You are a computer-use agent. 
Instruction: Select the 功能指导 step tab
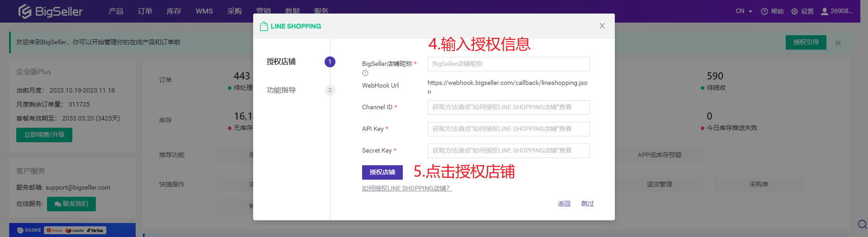coord(281,90)
